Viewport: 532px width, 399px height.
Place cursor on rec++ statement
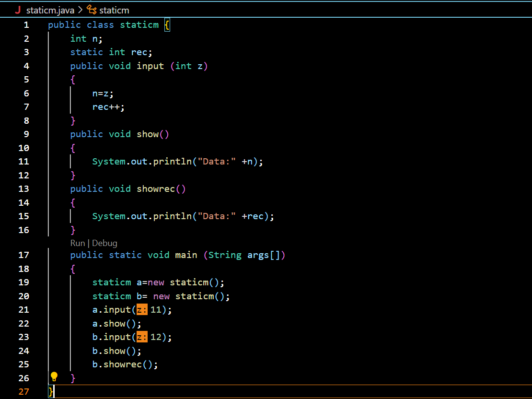pyautogui.click(x=108, y=107)
